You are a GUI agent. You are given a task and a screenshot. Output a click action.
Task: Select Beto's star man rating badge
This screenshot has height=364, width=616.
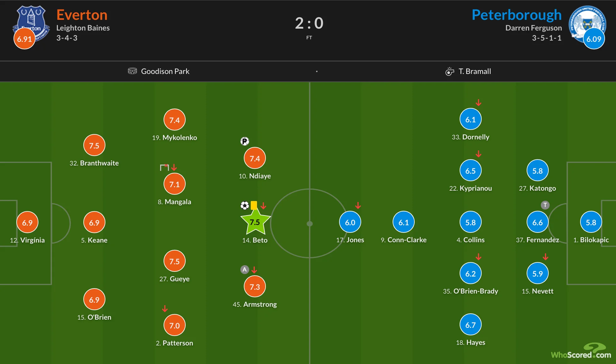point(255,222)
